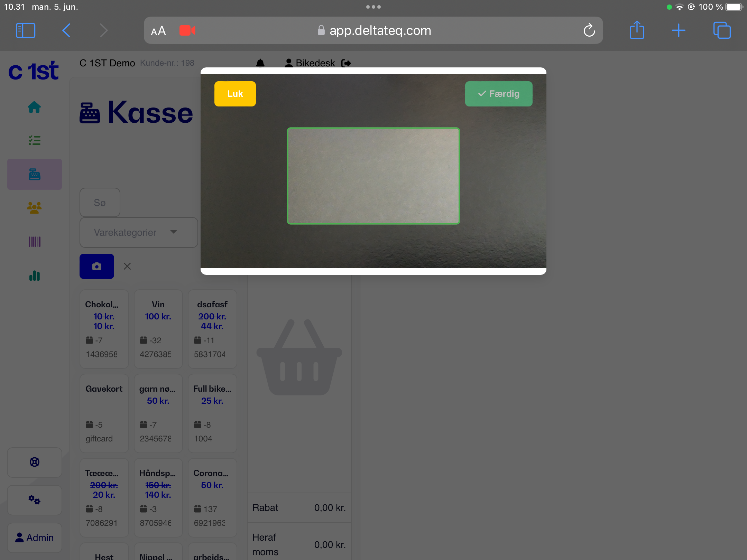Select the Corona... product card
747x560 pixels.
point(212,498)
